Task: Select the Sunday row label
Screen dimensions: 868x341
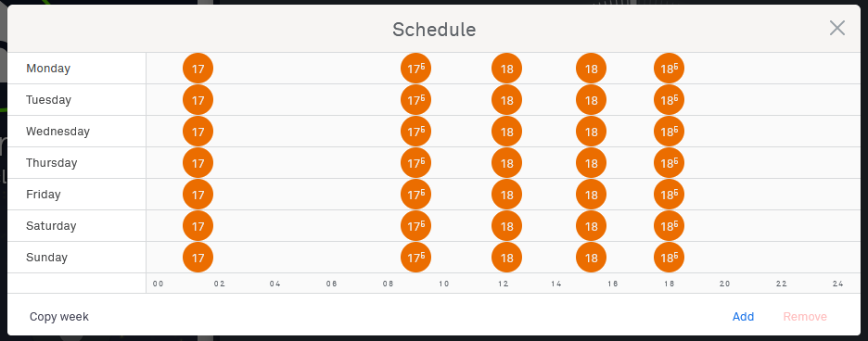Action: (46, 258)
